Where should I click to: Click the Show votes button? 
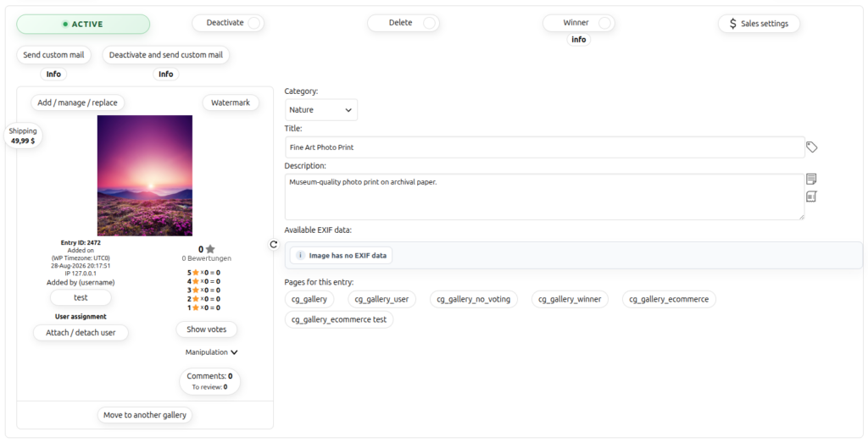tap(207, 329)
